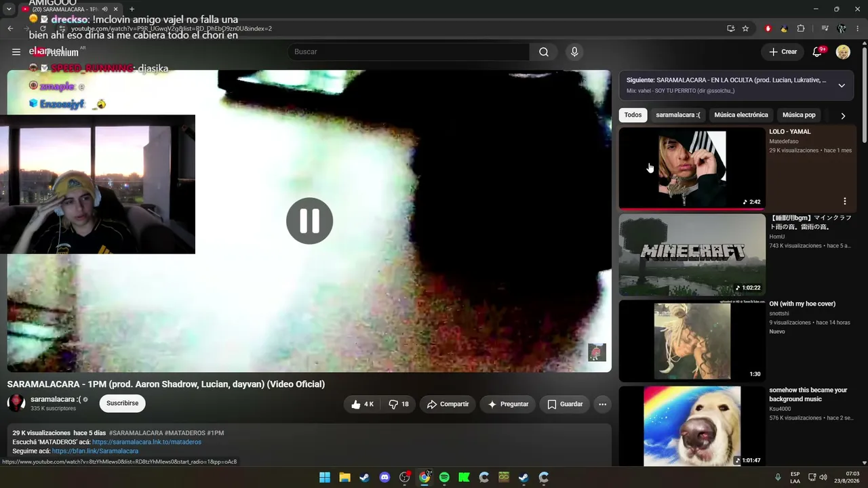Open Chrome media controls icon

pos(825,28)
